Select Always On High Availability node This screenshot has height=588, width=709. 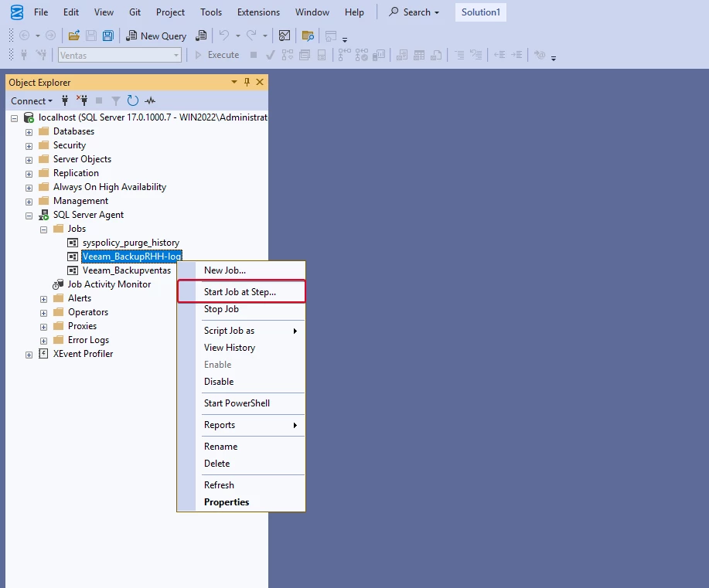click(110, 187)
